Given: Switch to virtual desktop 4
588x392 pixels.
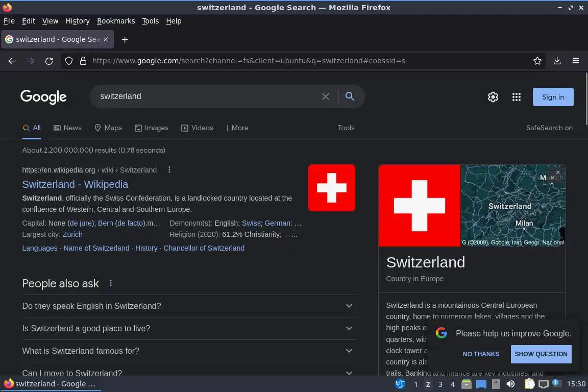Looking at the screenshot, I should (453, 384).
